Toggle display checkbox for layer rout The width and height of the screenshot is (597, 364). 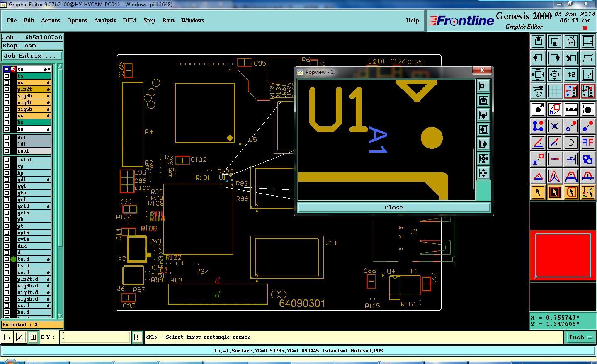click(x=7, y=151)
